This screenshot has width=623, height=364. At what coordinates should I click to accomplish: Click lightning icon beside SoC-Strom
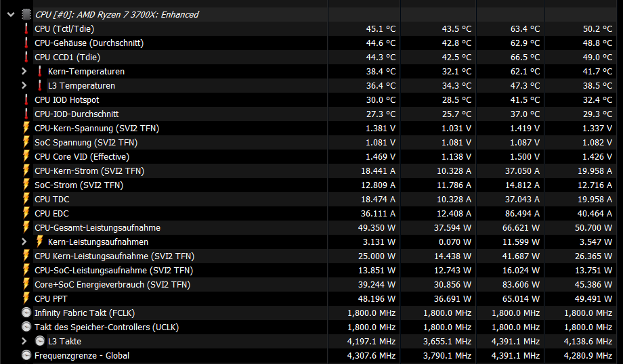click(26, 185)
